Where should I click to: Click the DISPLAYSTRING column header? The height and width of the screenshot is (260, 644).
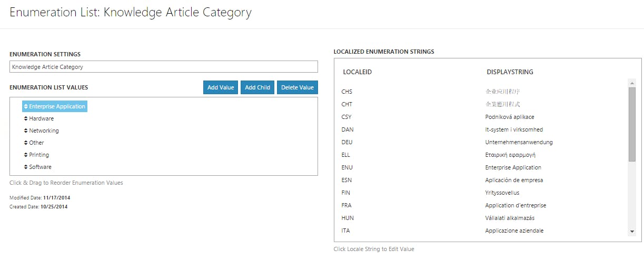[510, 72]
